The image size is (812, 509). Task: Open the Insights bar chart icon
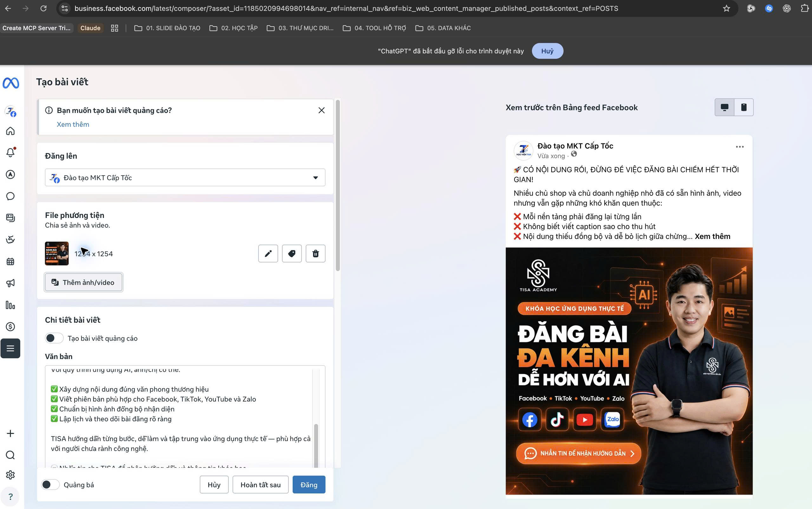click(10, 305)
